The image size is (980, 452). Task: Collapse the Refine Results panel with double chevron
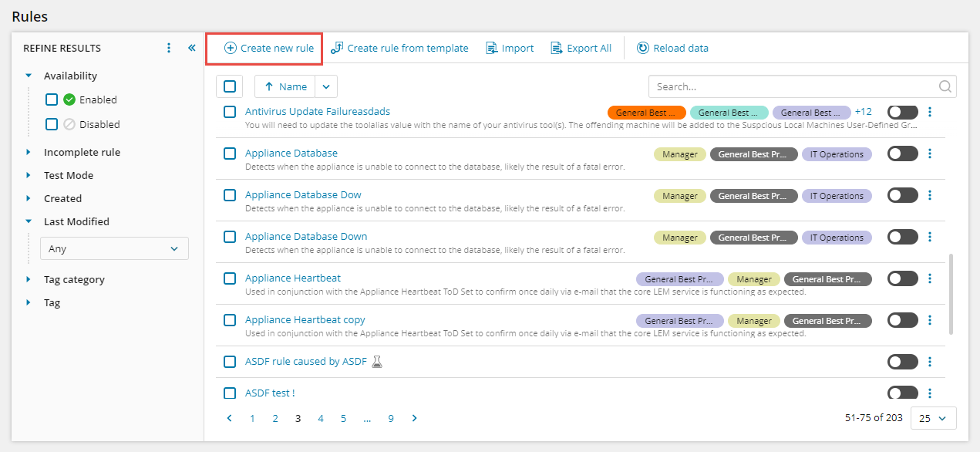coord(192,48)
